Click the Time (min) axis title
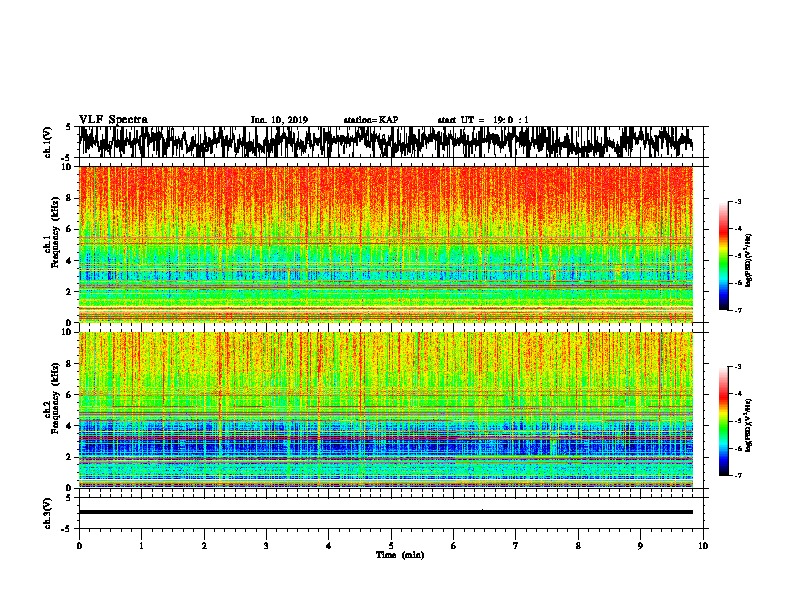The width and height of the screenshot is (792, 612). pos(400,555)
